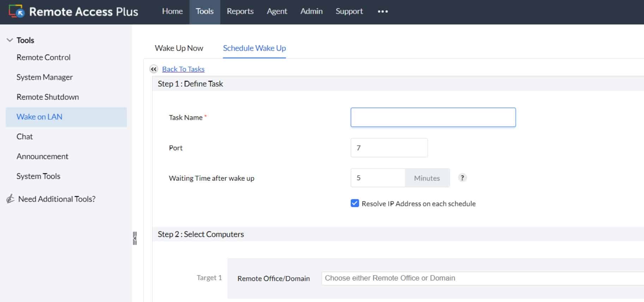Open the Reports menu
Viewport: 644px width, 302px height.
point(240,12)
